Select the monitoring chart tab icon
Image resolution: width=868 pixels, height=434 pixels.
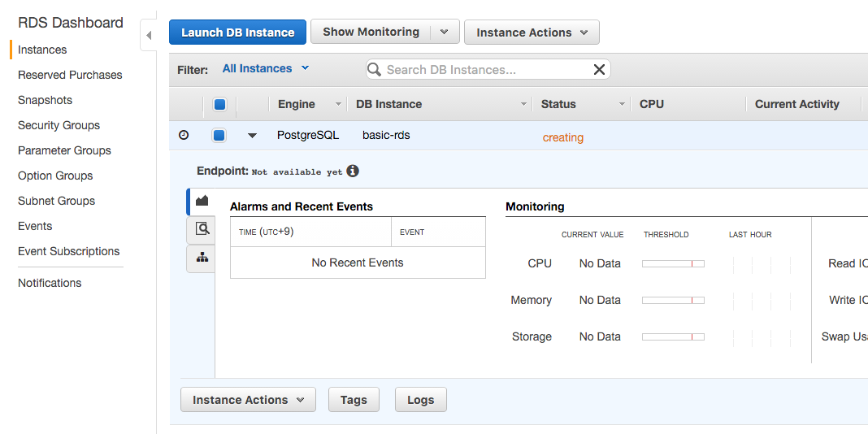pos(202,201)
